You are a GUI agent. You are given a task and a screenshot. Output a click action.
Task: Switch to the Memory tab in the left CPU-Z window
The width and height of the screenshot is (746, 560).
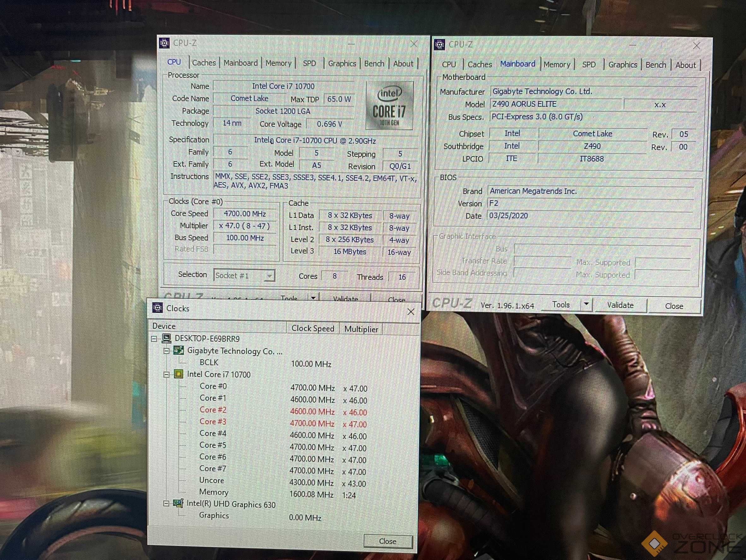(x=278, y=63)
